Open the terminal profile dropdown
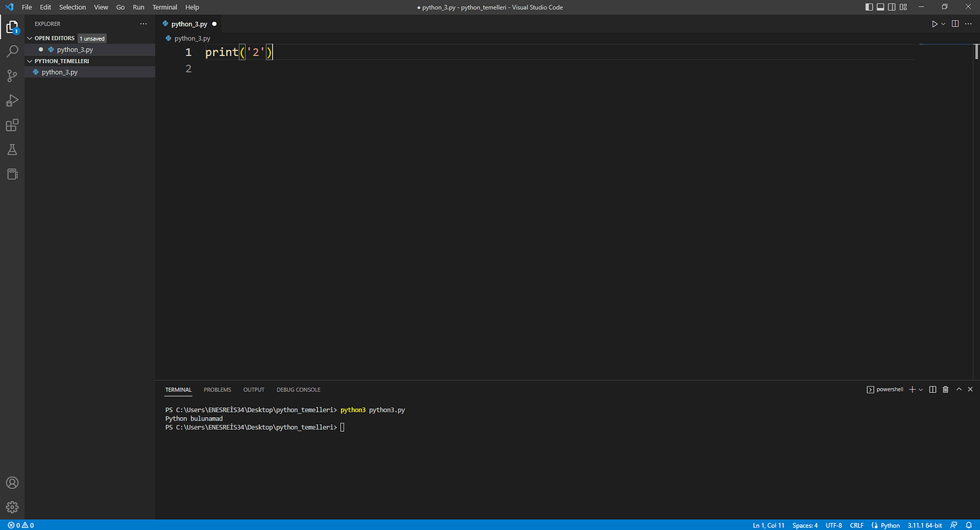 click(x=920, y=389)
